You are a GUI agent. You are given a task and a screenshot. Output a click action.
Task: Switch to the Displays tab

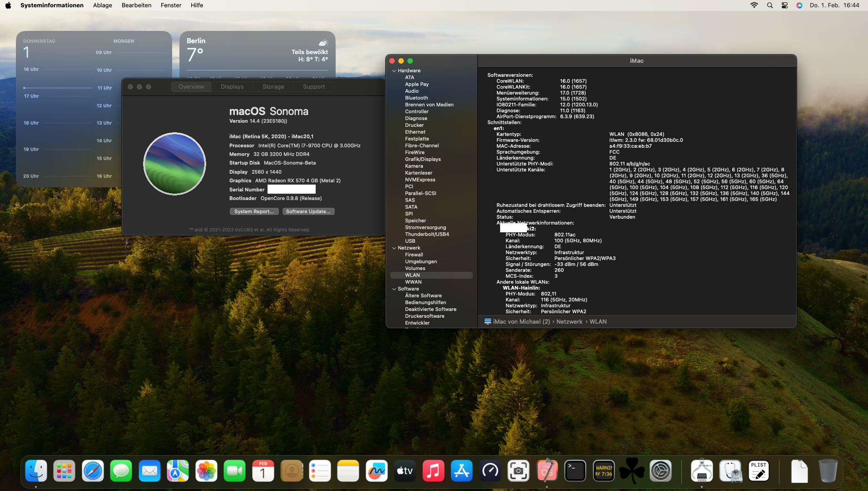click(232, 87)
